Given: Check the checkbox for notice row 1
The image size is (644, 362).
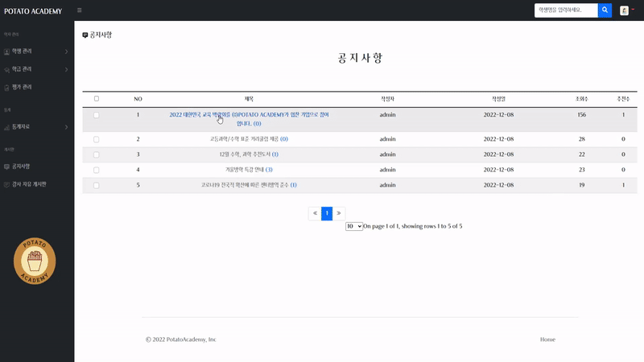Looking at the screenshot, I should [x=96, y=115].
